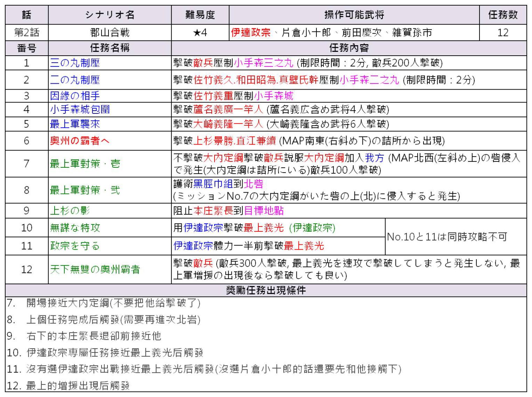Click mission number 9 cell
Image resolution: width=532 pixels, height=397 pixels.
click(27, 210)
